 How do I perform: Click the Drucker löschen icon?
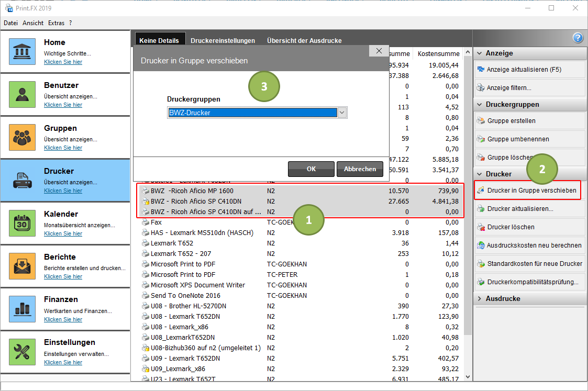(481, 227)
